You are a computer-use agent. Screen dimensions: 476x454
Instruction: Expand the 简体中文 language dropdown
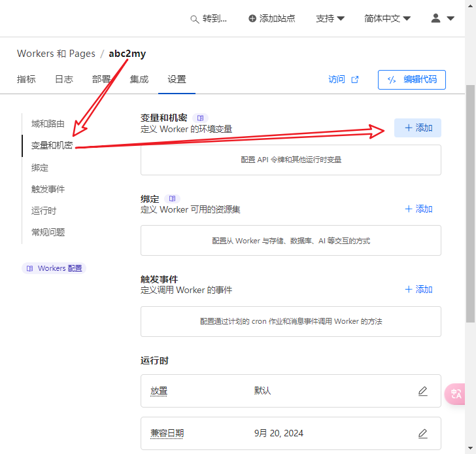coord(387,19)
